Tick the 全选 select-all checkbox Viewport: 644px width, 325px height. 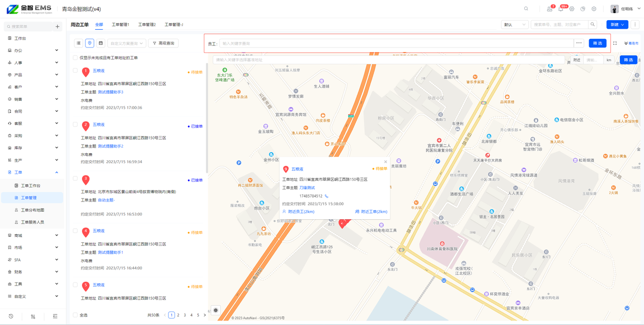pos(75,315)
